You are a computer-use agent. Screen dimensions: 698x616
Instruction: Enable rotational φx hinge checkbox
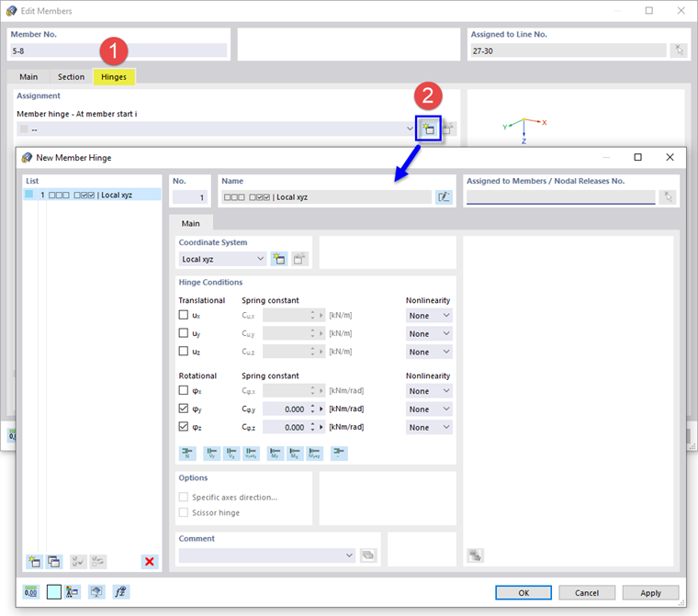pos(184,390)
